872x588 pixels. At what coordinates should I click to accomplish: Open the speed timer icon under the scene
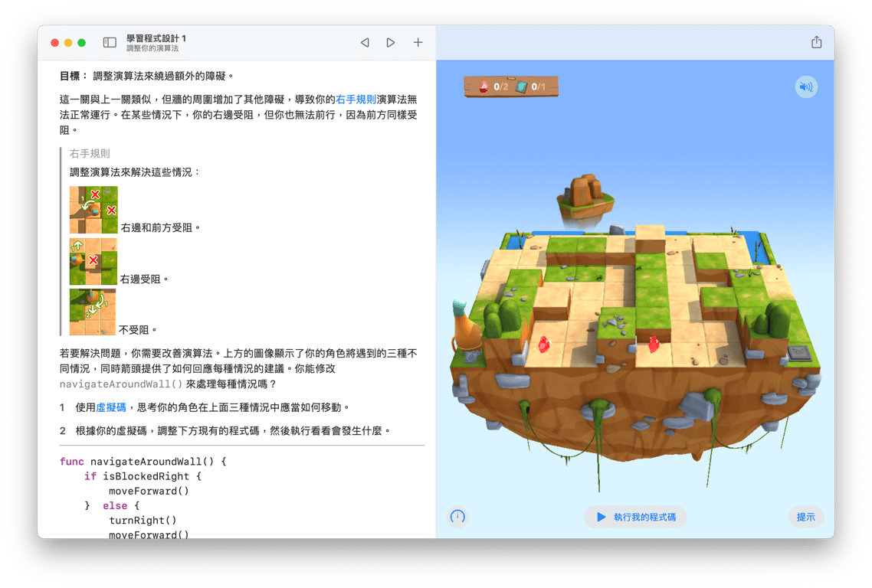[x=457, y=517]
